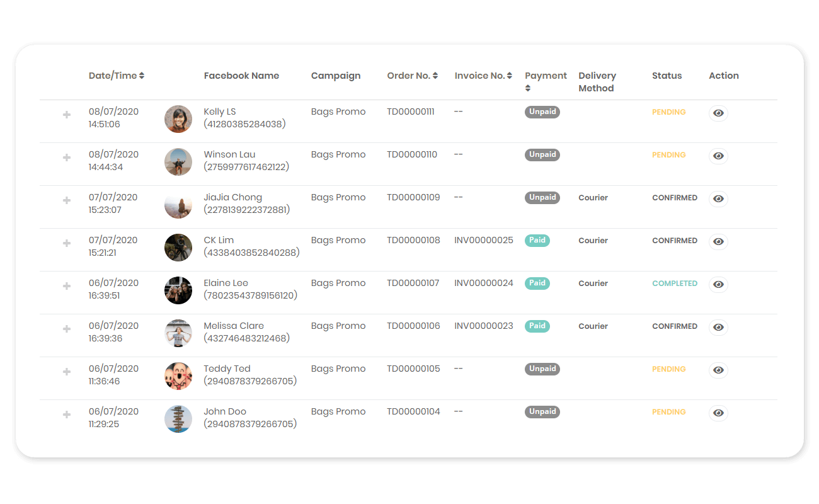Expand row for order TD00000108
The image size is (819, 504).
coord(67,243)
